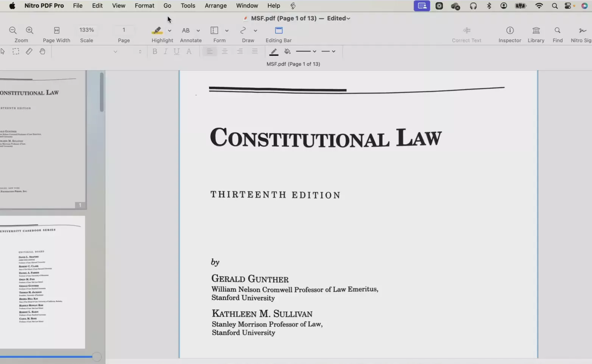
Task: Open the Arrange menu
Action: (216, 6)
